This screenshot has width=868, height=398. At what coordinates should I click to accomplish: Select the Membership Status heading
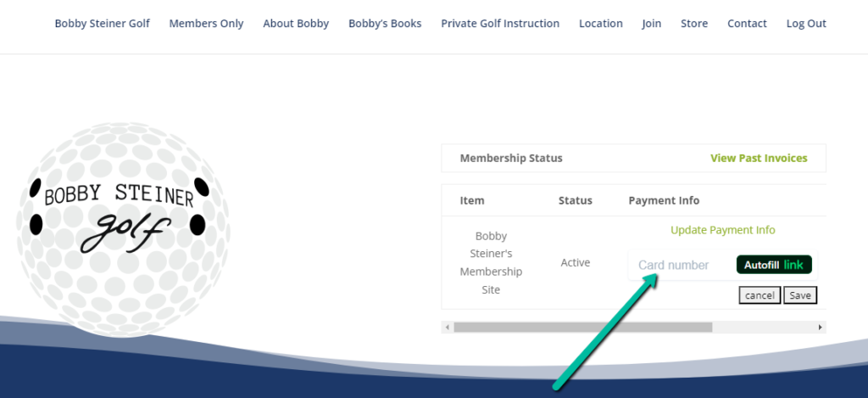(x=511, y=158)
